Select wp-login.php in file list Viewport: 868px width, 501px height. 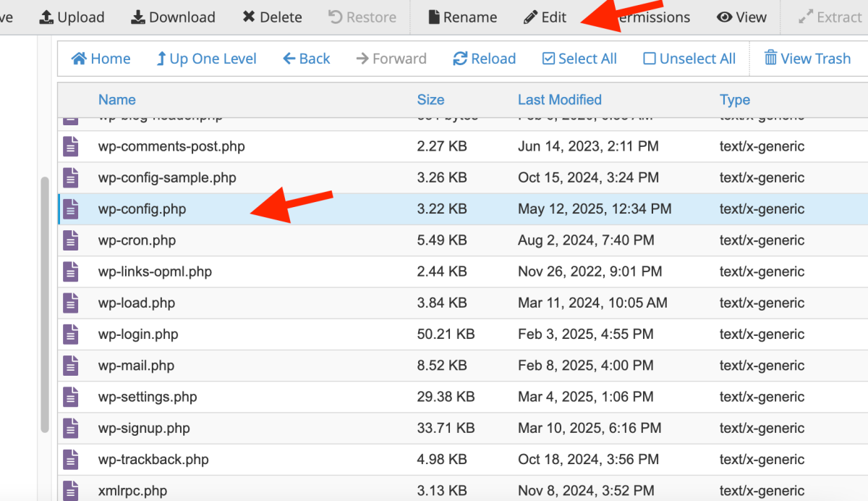pyautogui.click(x=138, y=334)
